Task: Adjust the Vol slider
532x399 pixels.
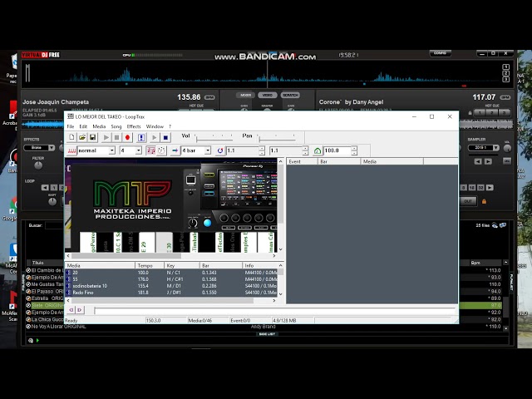Action: pyautogui.click(x=214, y=139)
